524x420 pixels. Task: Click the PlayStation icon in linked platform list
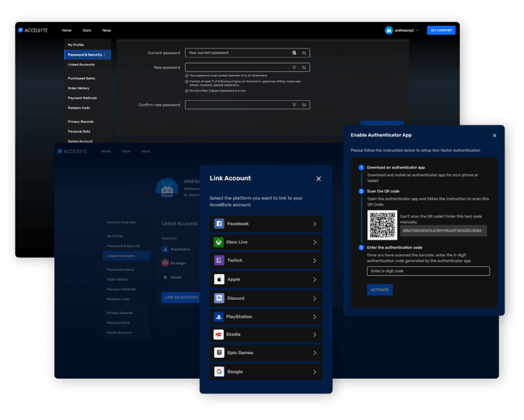(x=165, y=249)
